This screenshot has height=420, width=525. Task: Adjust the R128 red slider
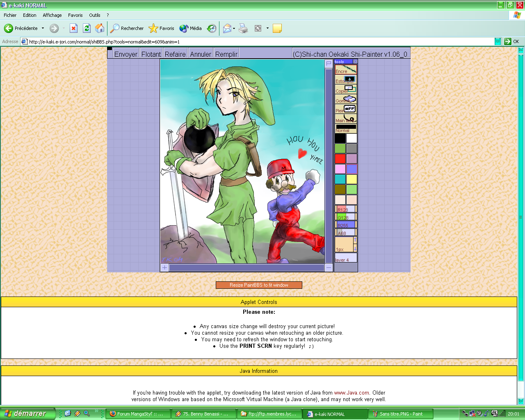coord(346,210)
